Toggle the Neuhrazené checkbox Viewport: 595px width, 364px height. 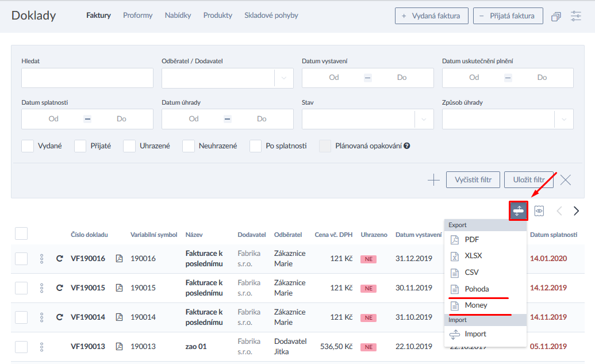tap(189, 146)
